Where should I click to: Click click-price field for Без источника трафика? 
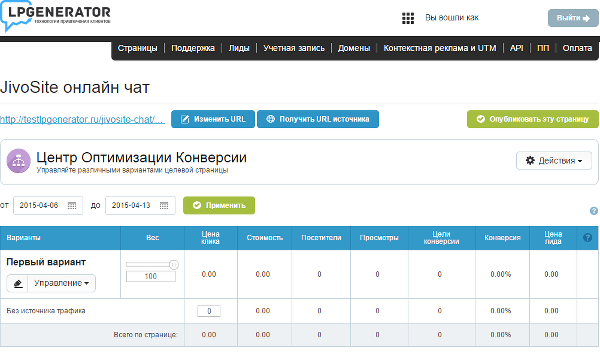[209, 311]
